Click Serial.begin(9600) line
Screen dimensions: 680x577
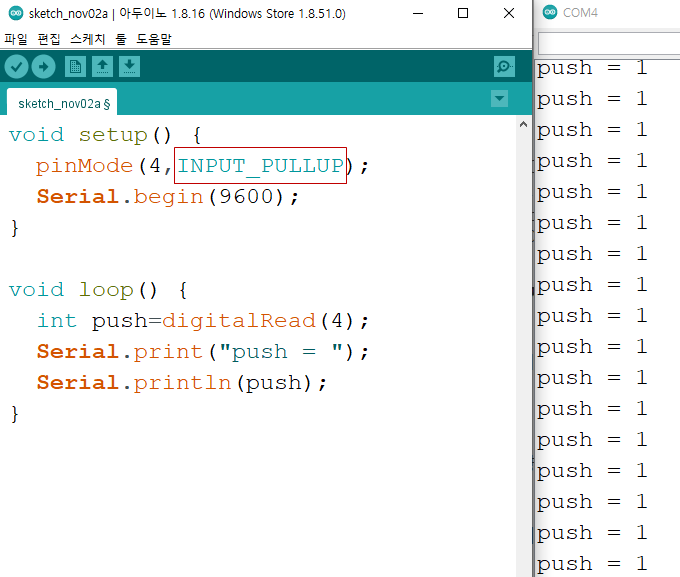tap(168, 197)
